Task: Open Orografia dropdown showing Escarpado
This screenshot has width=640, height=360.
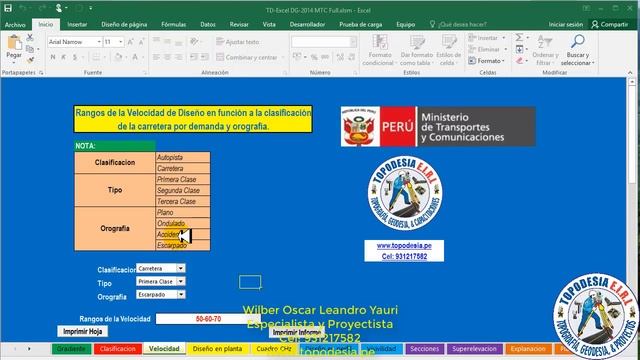Action: pos(181,294)
